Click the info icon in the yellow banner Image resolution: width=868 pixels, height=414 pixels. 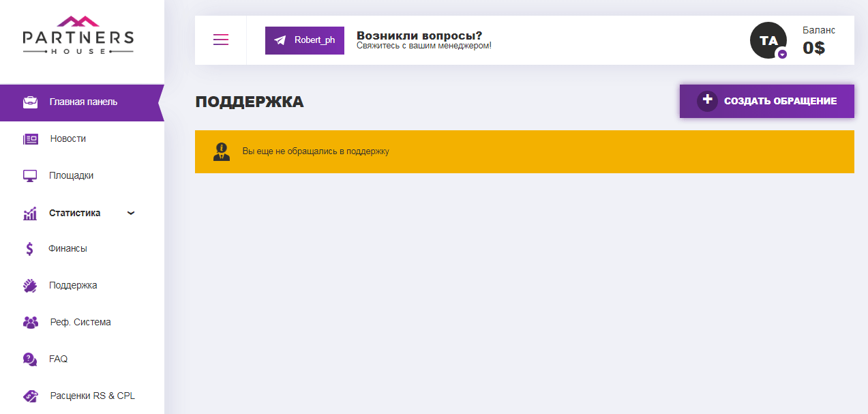[221, 151]
